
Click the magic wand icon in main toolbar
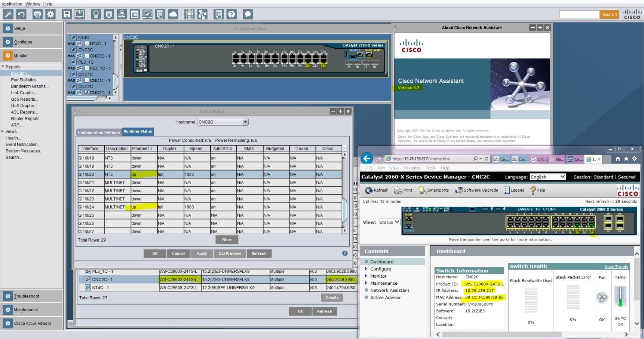coord(8,14)
